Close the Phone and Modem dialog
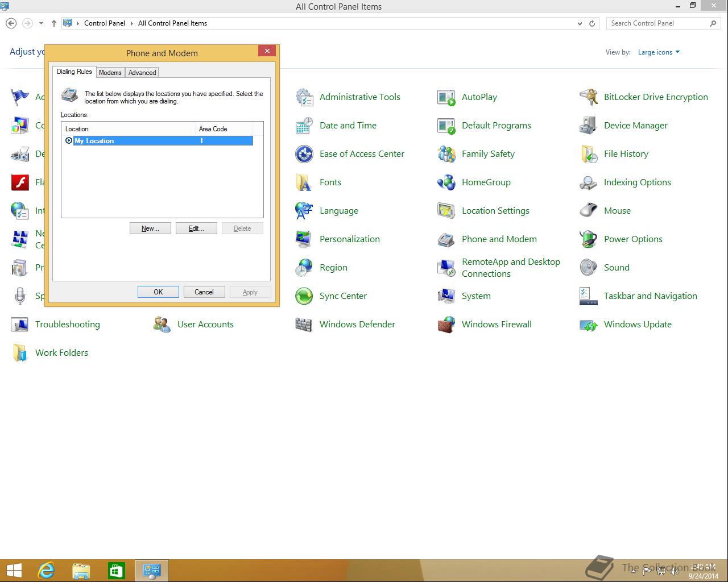Viewport: 728px width, 582px height. (x=267, y=51)
